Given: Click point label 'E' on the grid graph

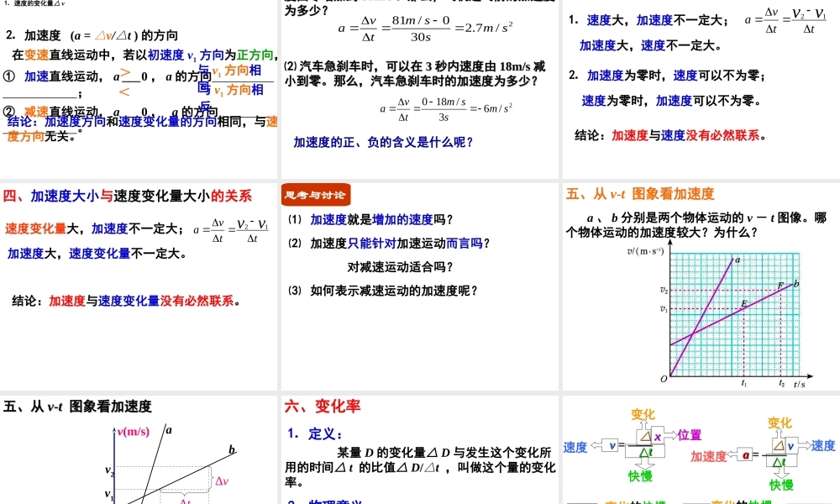Looking at the screenshot, I should coord(743,304).
